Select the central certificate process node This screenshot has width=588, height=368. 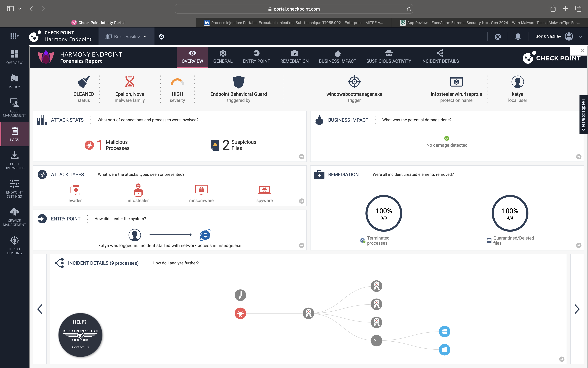308,313
